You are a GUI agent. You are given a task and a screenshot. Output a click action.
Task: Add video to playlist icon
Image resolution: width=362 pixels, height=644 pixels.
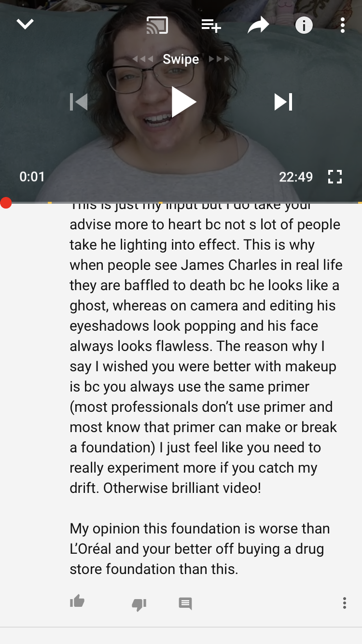(x=211, y=25)
